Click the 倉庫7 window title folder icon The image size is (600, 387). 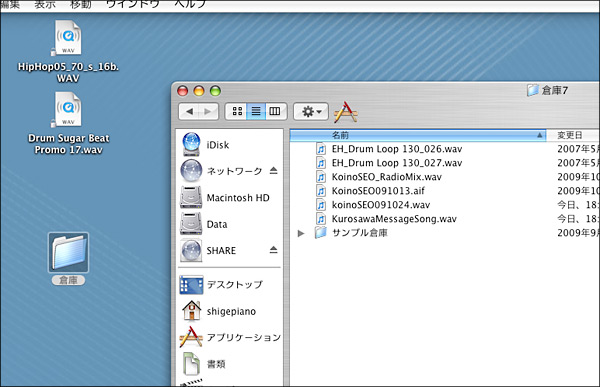click(533, 90)
